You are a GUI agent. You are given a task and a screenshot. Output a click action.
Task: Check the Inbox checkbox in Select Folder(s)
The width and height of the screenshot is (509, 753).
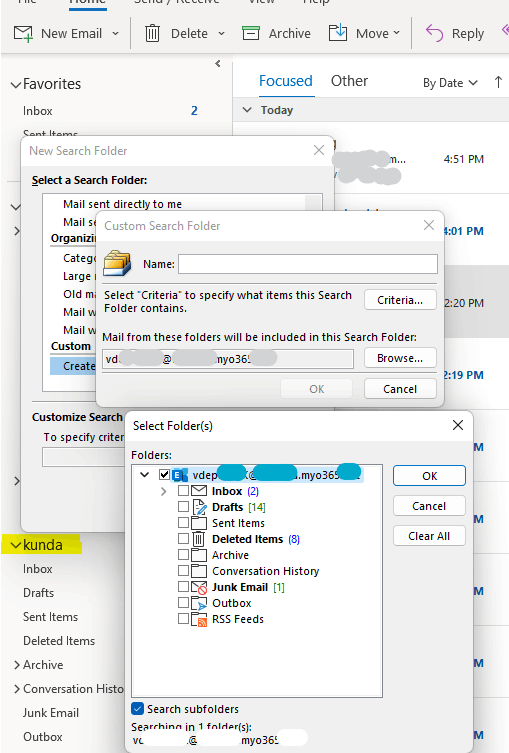point(183,491)
